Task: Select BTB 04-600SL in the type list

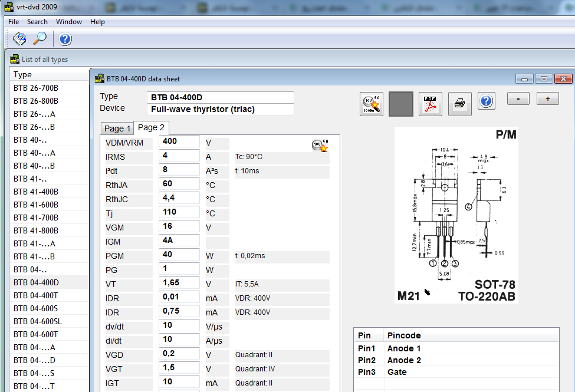Action: (x=49, y=322)
